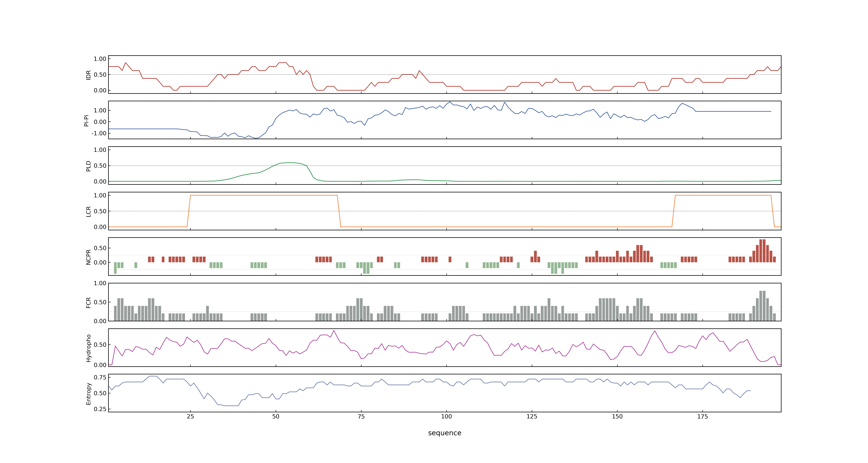This screenshot has width=868, height=463.
Task: Click the "0.25" tick on Entropy axis
Action: coord(100,409)
